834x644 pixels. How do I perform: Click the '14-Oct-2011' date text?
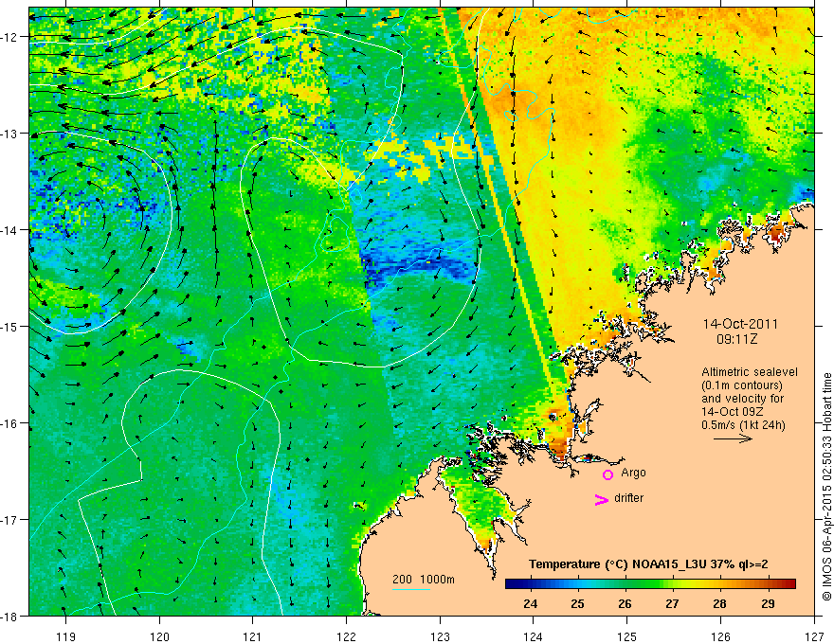tap(740, 324)
